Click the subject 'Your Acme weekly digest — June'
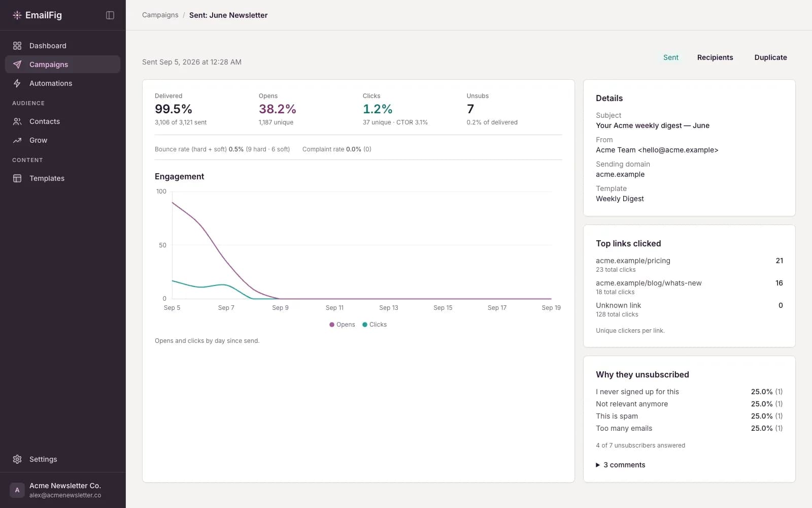The width and height of the screenshot is (812, 508). [x=653, y=125]
